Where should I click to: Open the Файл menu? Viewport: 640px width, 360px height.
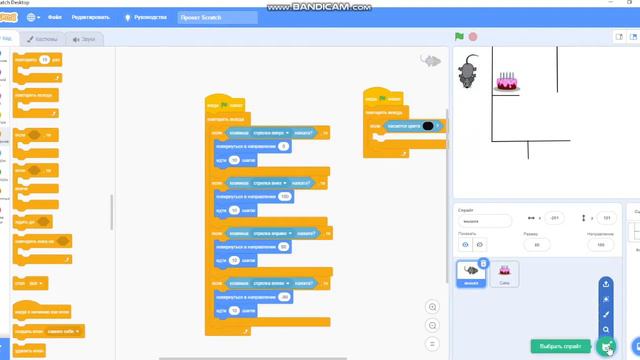point(54,17)
